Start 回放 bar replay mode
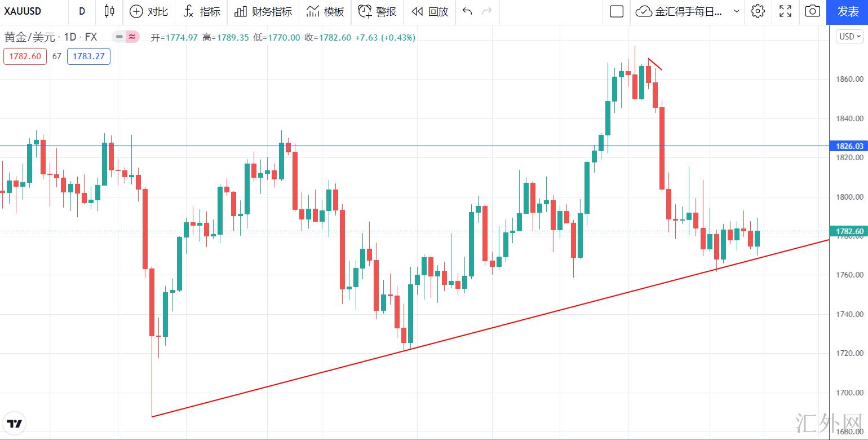The height and width of the screenshot is (440, 868). 430,11
